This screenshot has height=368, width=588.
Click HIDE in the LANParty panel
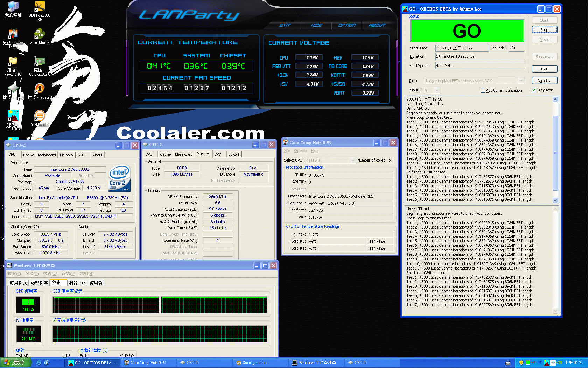click(x=316, y=25)
